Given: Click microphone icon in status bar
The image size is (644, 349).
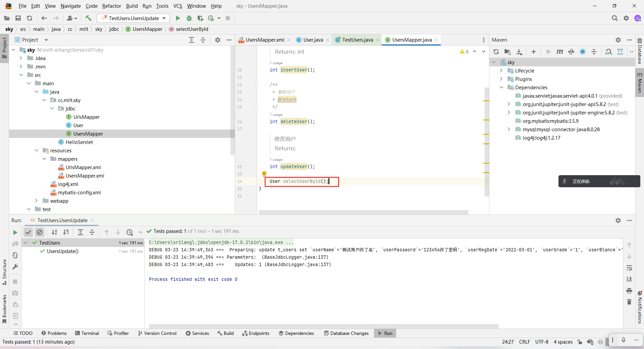Looking at the screenshot, I should tap(624, 340).
